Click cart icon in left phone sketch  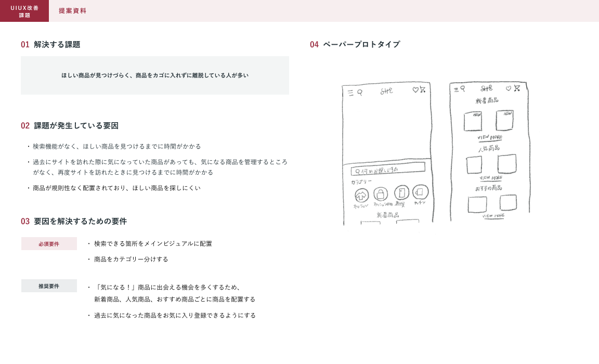pyautogui.click(x=423, y=89)
